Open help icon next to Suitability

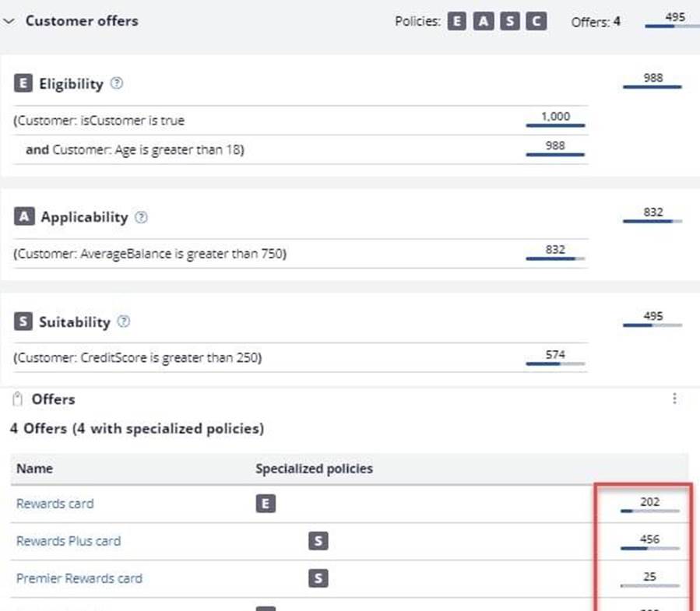tap(124, 321)
